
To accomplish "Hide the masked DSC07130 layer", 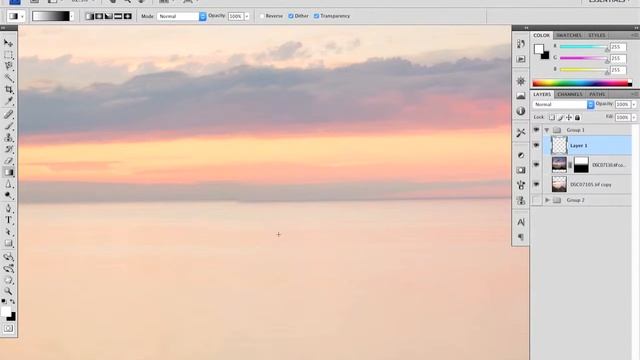I will point(536,164).
